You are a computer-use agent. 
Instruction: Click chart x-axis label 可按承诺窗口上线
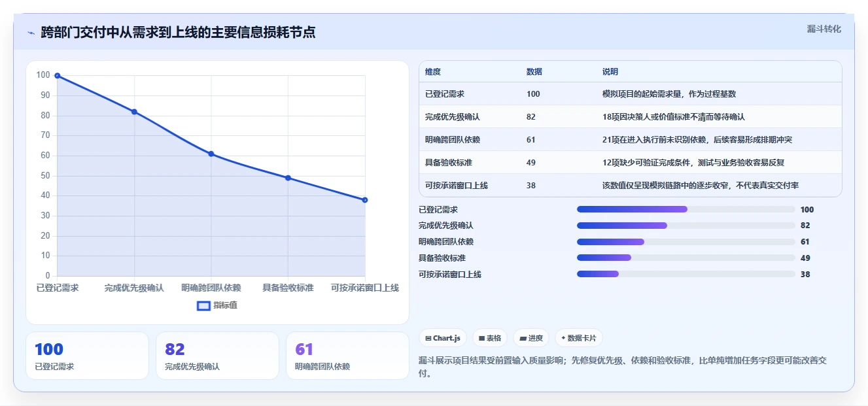pos(365,288)
